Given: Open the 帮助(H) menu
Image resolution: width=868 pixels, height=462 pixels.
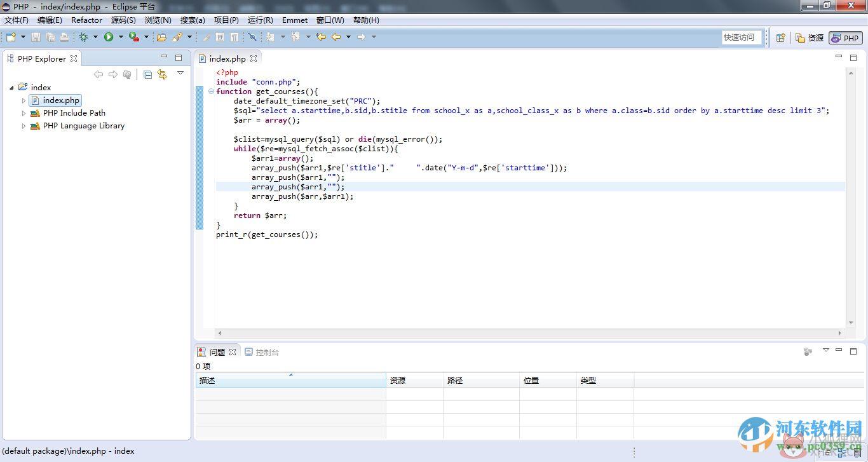Looking at the screenshot, I should pos(366,20).
